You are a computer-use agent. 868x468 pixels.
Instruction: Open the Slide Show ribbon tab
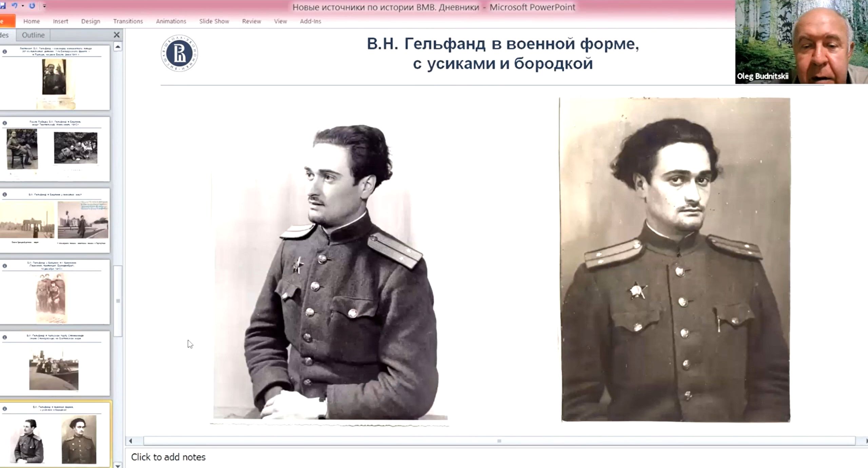(214, 21)
